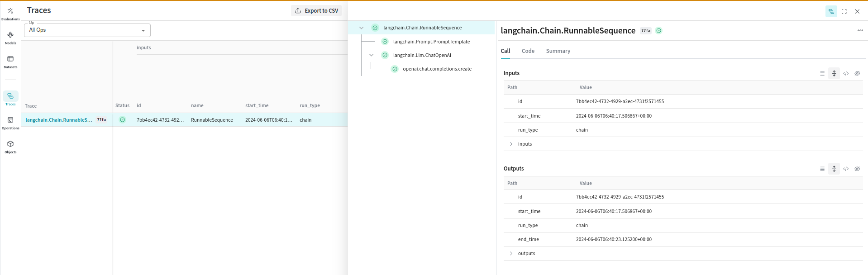Toggle hidden fields eye icon in Inputs
868x275 pixels.
[857, 73]
